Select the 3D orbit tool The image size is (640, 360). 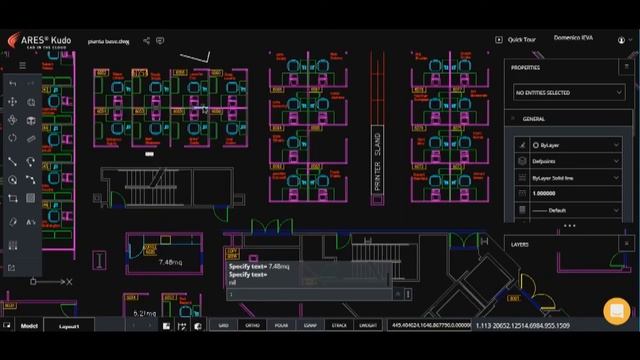13,120
